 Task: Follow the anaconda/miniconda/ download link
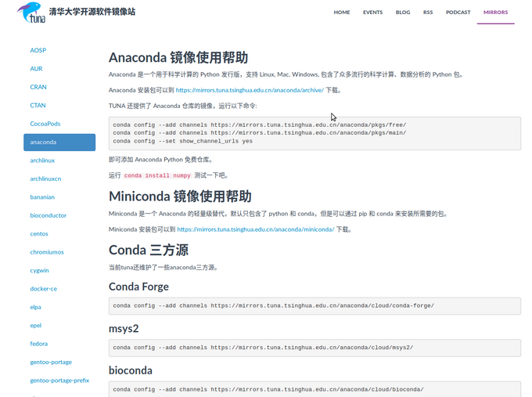(x=256, y=229)
